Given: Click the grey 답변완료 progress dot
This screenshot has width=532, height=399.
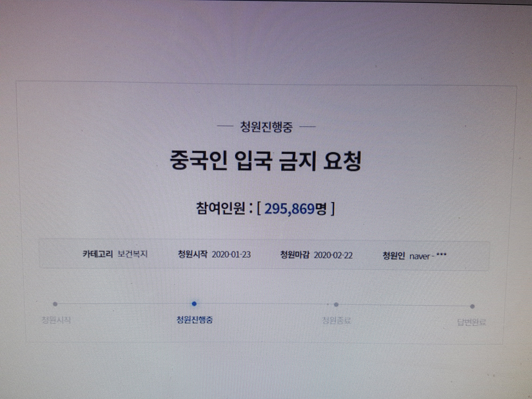Looking at the screenshot, I should pyautogui.click(x=472, y=306).
